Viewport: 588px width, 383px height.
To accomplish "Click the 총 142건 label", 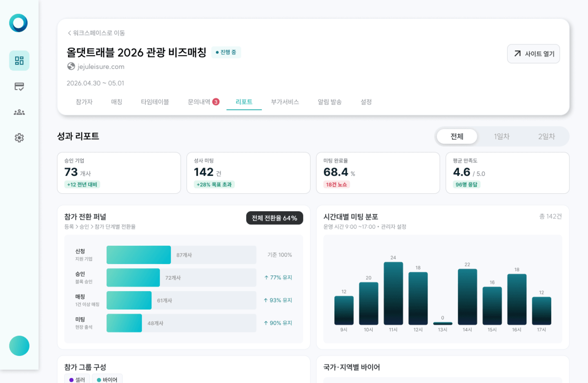I will (x=550, y=216).
